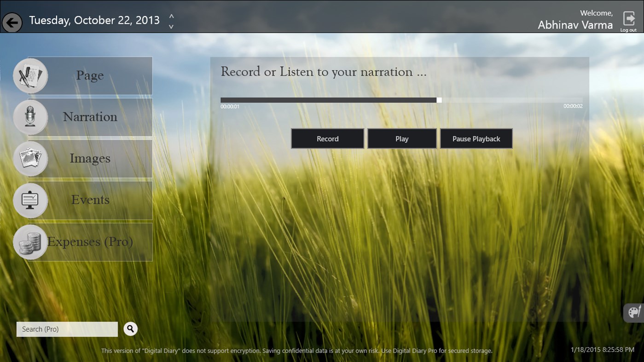The height and width of the screenshot is (362, 644).
Task: Click the Abhinav Varma welcome name
Action: [x=575, y=25]
